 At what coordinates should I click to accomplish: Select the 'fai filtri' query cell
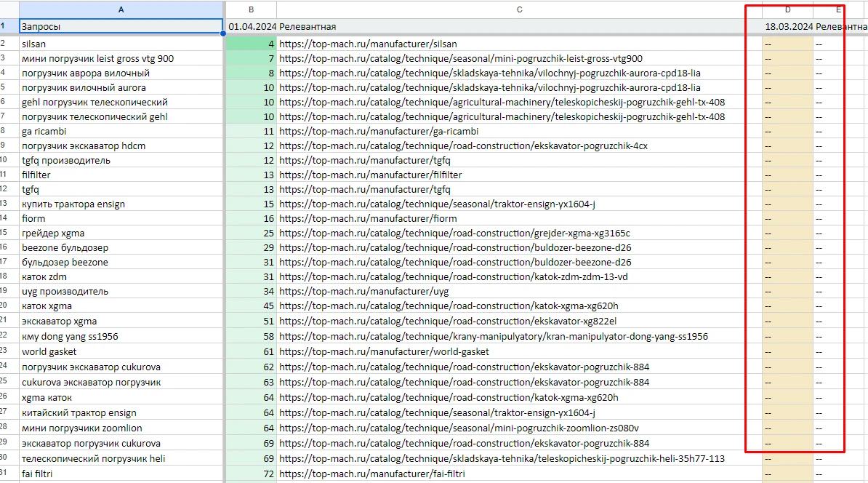point(121,474)
